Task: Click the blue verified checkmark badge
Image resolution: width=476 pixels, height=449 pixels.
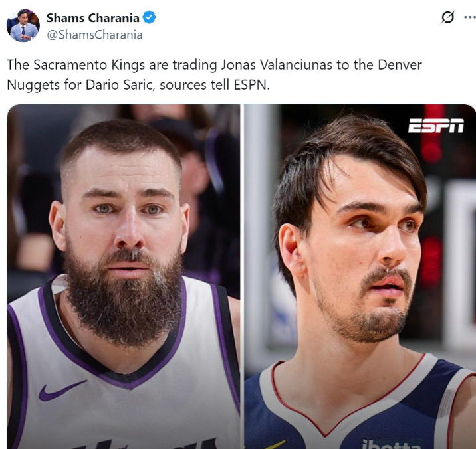Action: coord(149,17)
